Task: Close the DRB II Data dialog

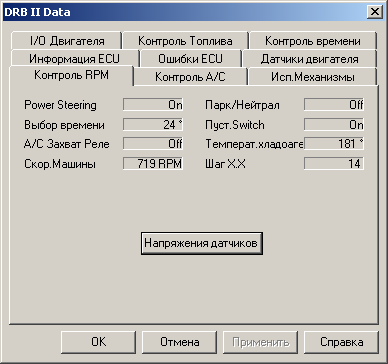Action: (x=375, y=12)
